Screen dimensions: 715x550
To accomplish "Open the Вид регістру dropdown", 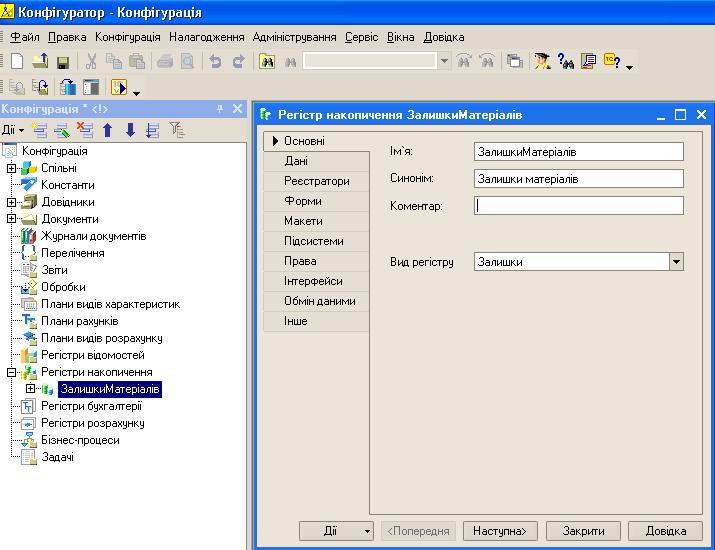I will 676,262.
